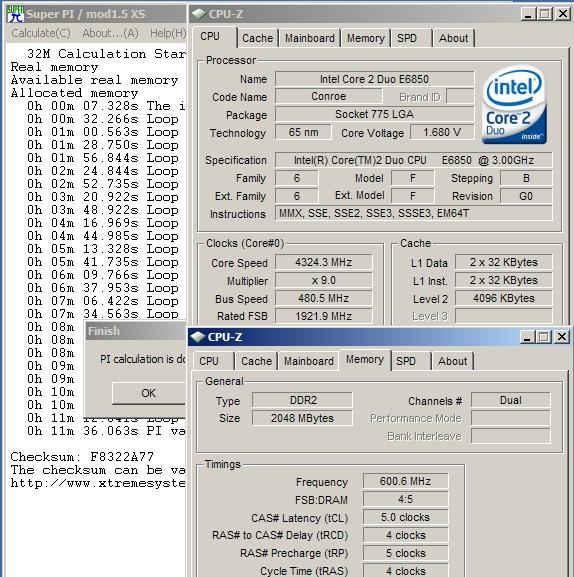Click OK in the Finish dialog
574x577 pixels.
[x=149, y=393]
